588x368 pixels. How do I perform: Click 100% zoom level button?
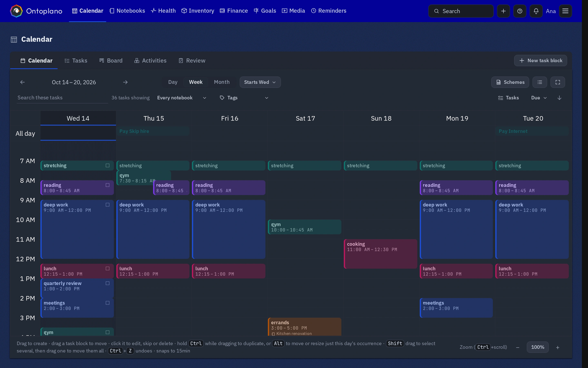[x=538, y=347]
